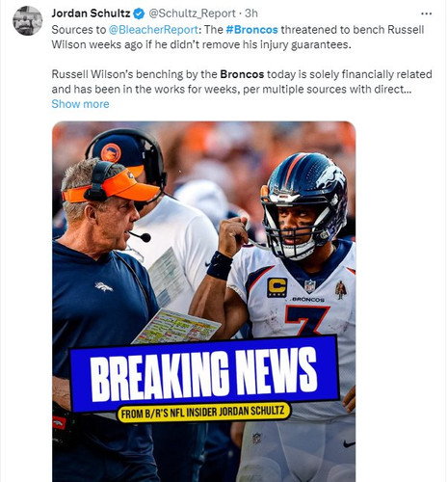Open the tweet's first paragraph text
This screenshot has width=448, height=482.
click(238, 37)
